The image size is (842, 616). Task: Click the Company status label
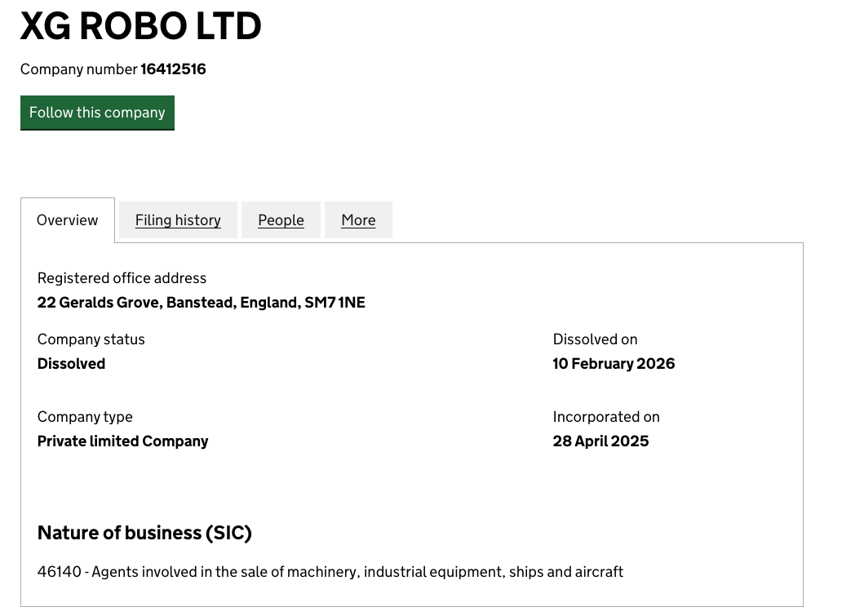tap(91, 339)
